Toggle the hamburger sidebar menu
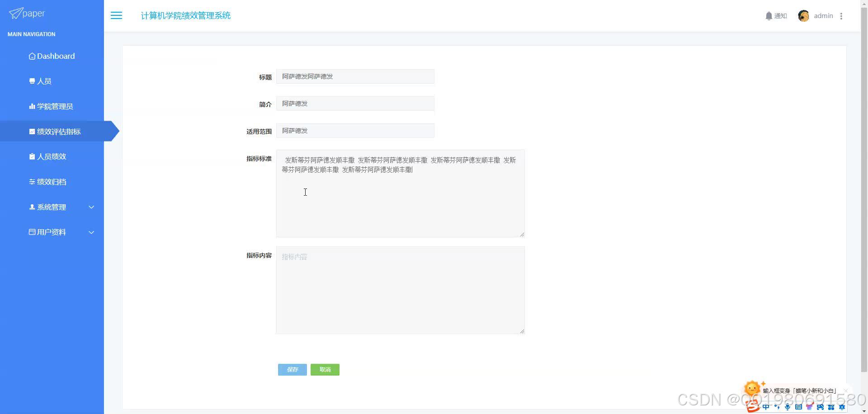This screenshot has width=868, height=414. pos(116,15)
